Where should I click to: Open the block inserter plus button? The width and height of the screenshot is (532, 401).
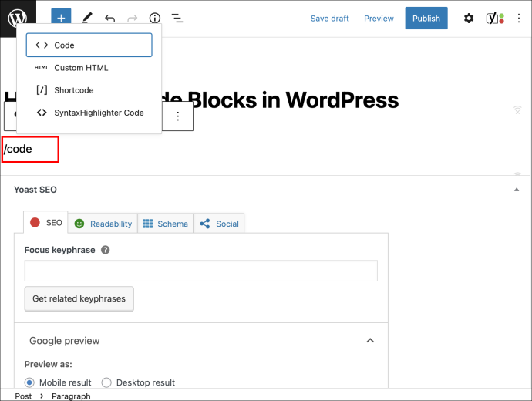point(61,17)
